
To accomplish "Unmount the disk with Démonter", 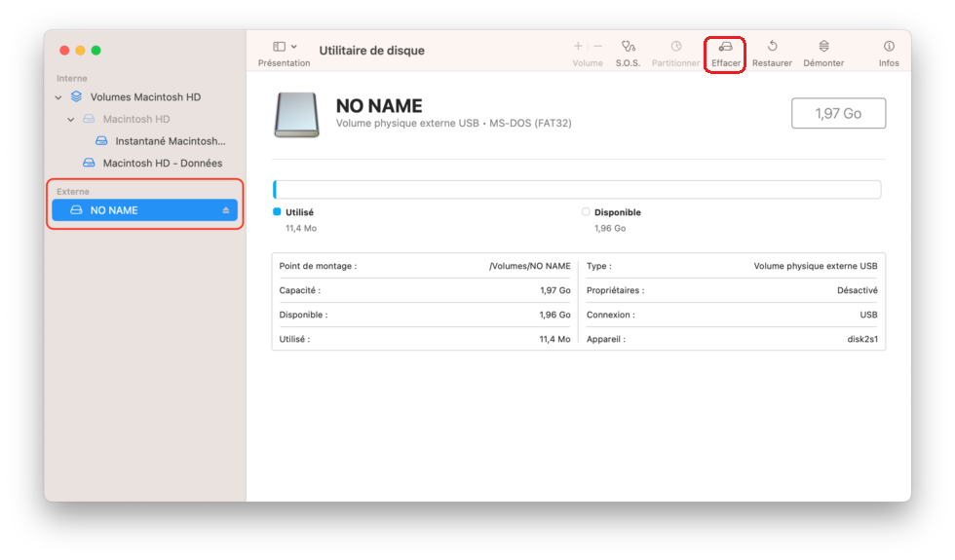I will pyautogui.click(x=823, y=53).
